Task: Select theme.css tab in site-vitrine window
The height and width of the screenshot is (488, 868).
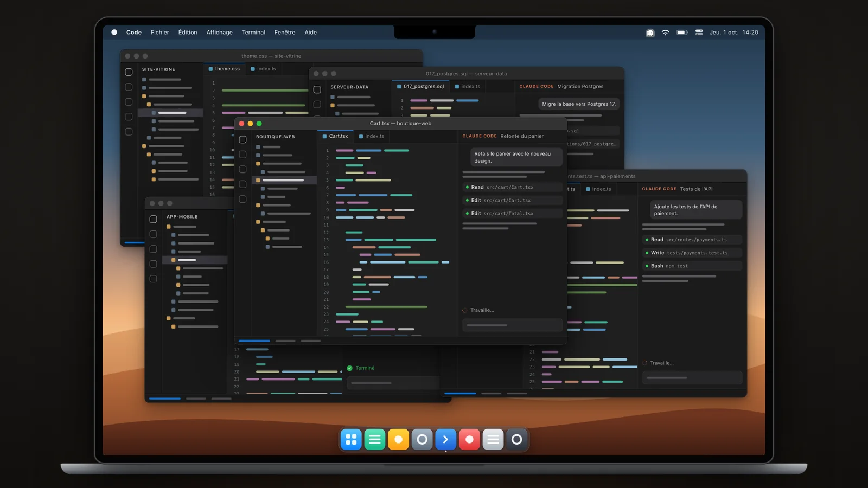Action: coord(224,69)
